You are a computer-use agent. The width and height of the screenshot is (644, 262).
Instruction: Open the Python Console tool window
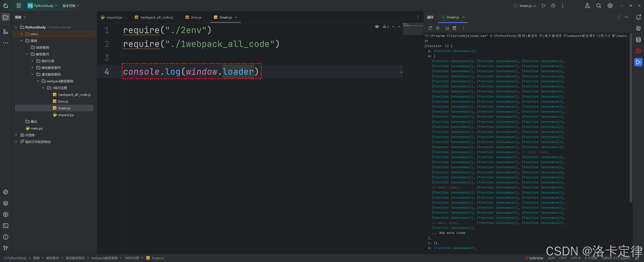coord(5,192)
